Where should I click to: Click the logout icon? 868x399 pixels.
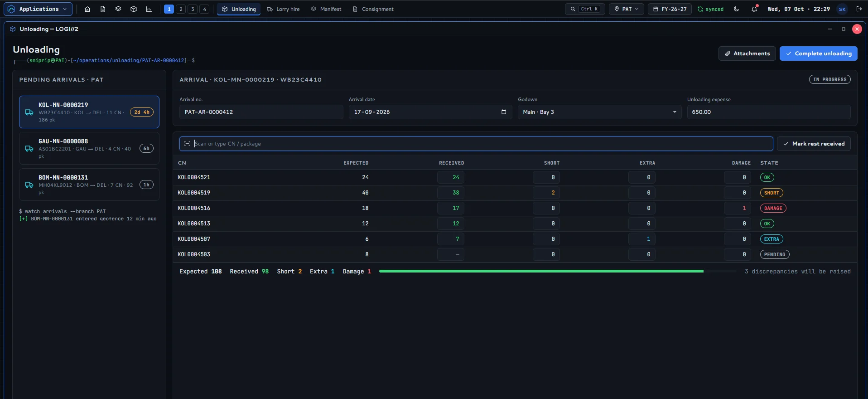pos(859,9)
